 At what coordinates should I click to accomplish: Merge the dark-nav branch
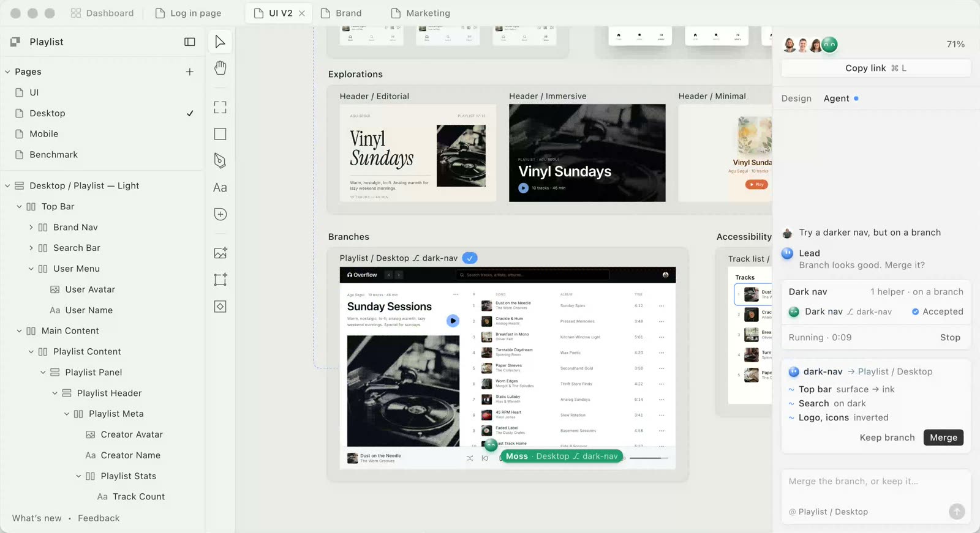click(943, 438)
